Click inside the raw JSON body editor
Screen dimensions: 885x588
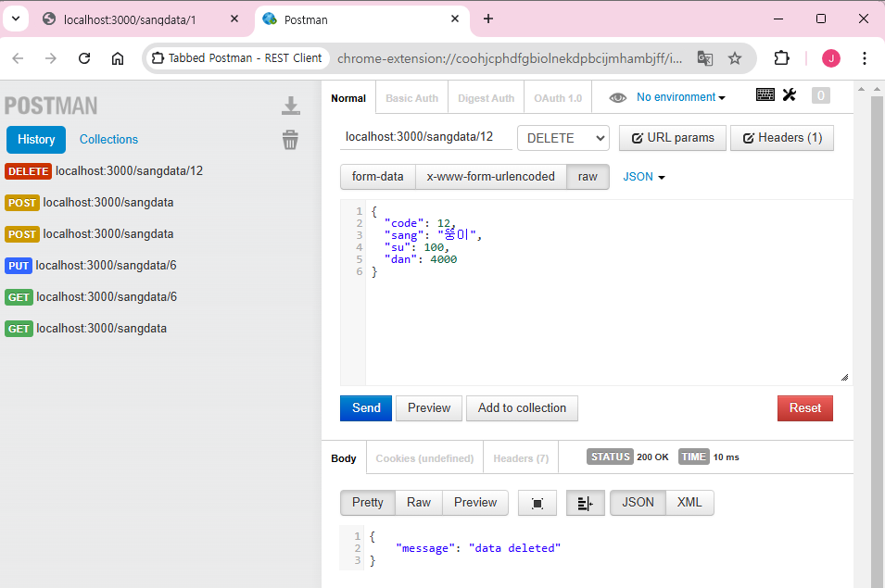609,293
